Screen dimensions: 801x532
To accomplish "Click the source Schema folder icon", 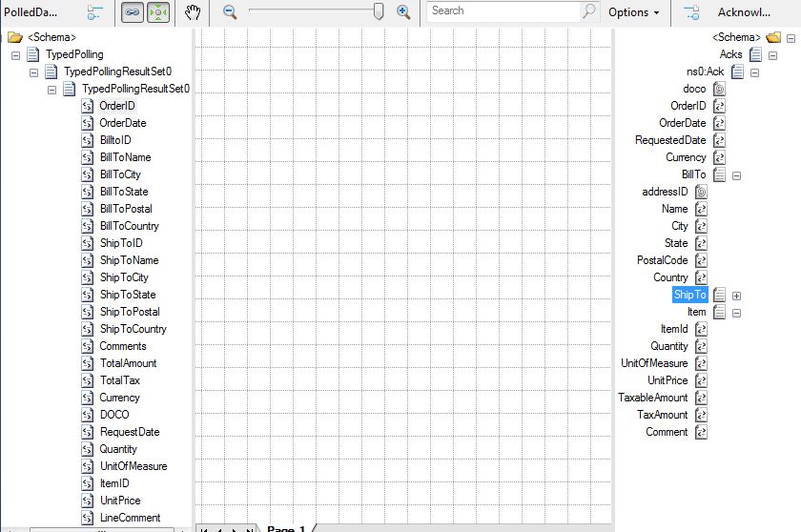I will pos(15,37).
